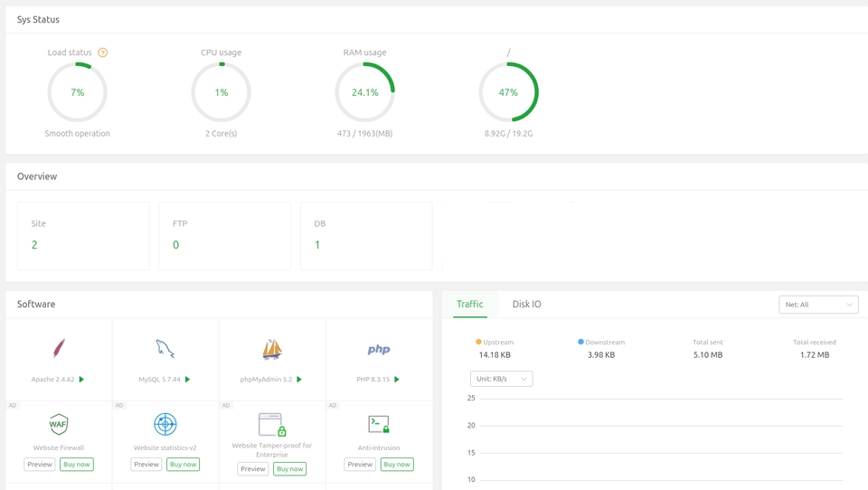Click the Anti-intrusion terminal lock icon
This screenshot has height=490, width=868.
(x=379, y=425)
